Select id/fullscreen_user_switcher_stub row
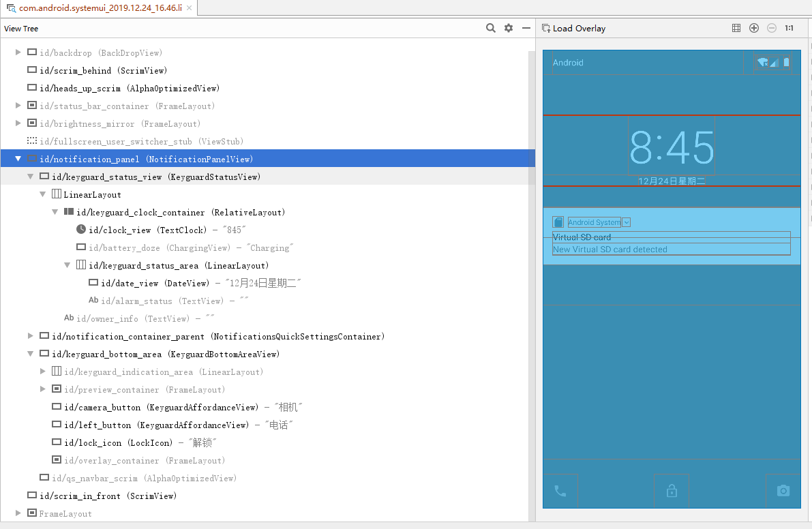Image resolution: width=812 pixels, height=529 pixels. coord(267,141)
